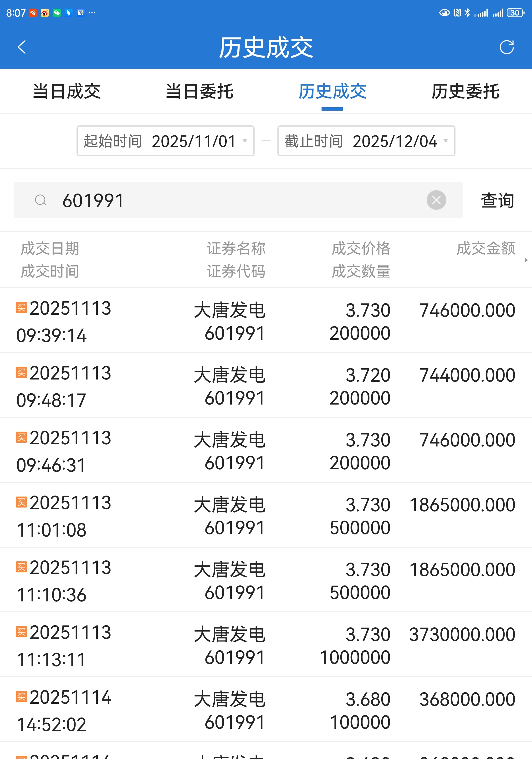This screenshot has width=532, height=759.
Task: Switch to 当日成交 tab
Action: click(x=67, y=92)
